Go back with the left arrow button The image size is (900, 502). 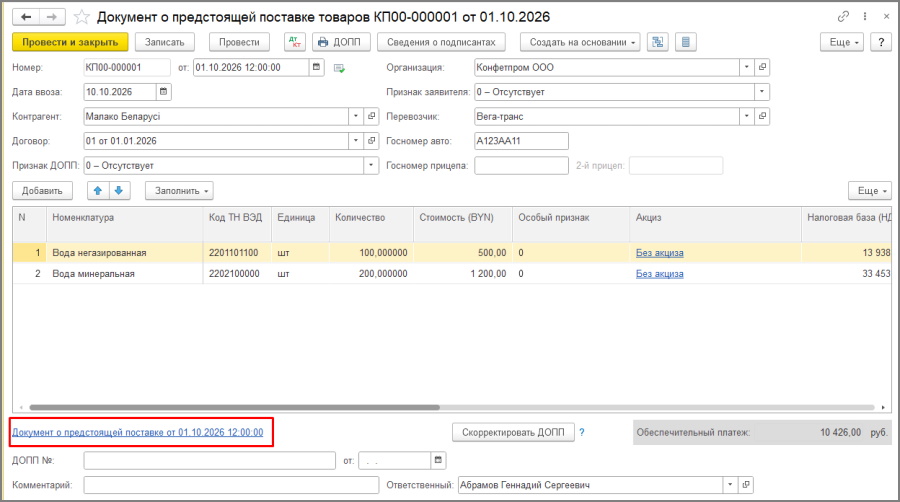click(26, 17)
